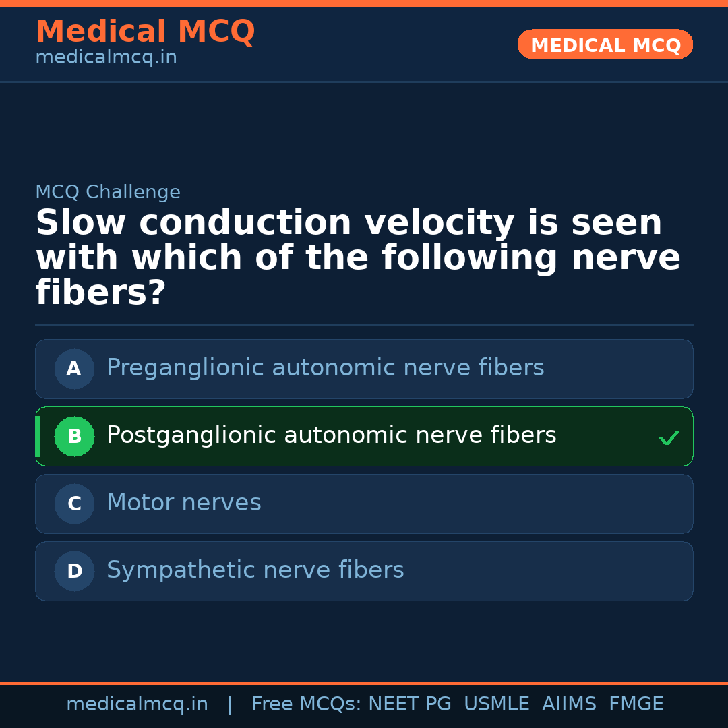Choose Sympathetic nerve fibers option
The height and width of the screenshot is (728, 728).
point(255,570)
